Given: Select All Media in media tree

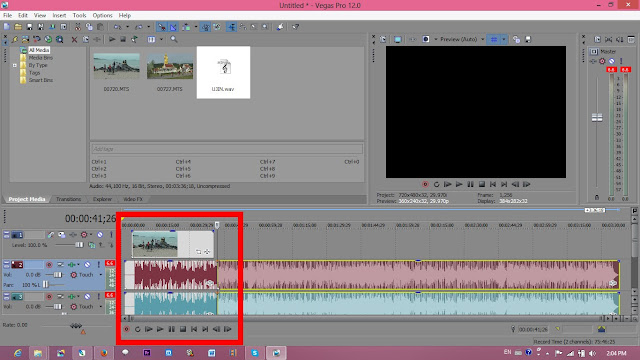Looking at the screenshot, I should click(39, 50).
